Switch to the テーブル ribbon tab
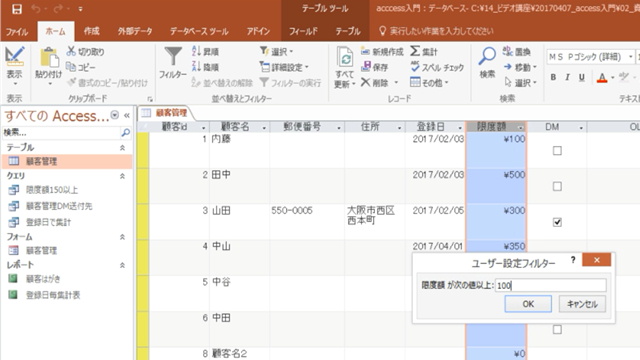The image size is (640, 360). click(348, 31)
